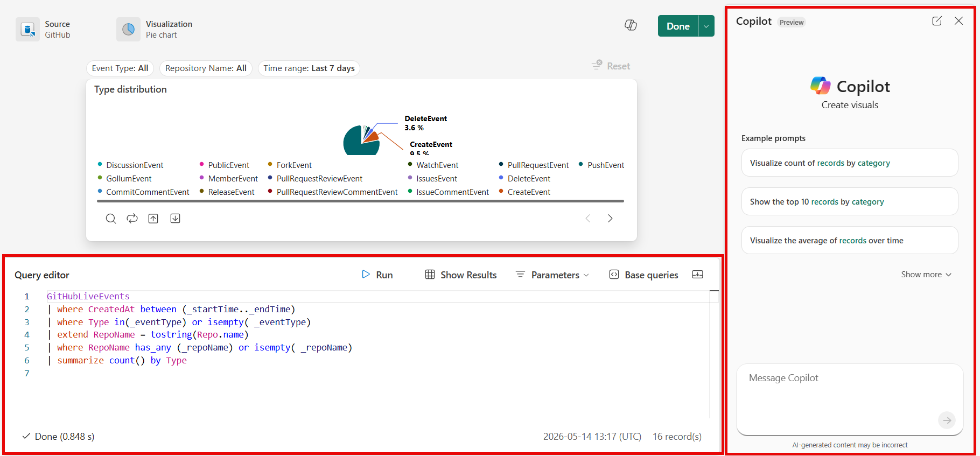Image resolution: width=980 pixels, height=456 pixels.
Task: Click the Done (0.848 s) status text
Action: tap(65, 437)
